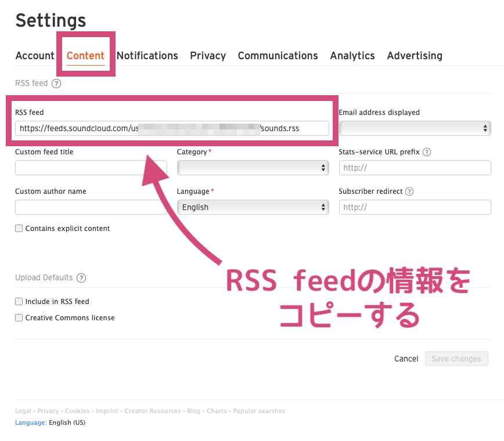504x441 pixels.
Task: Select the Advertising tab
Action: (x=415, y=56)
